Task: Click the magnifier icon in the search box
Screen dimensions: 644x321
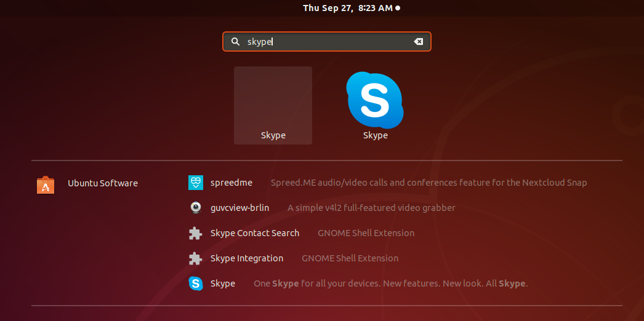Action: point(235,41)
